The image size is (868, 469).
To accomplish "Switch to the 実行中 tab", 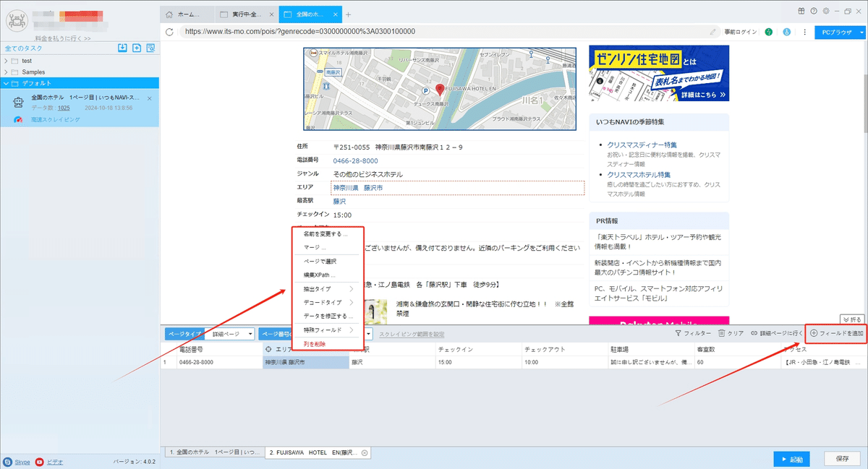I will [247, 14].
